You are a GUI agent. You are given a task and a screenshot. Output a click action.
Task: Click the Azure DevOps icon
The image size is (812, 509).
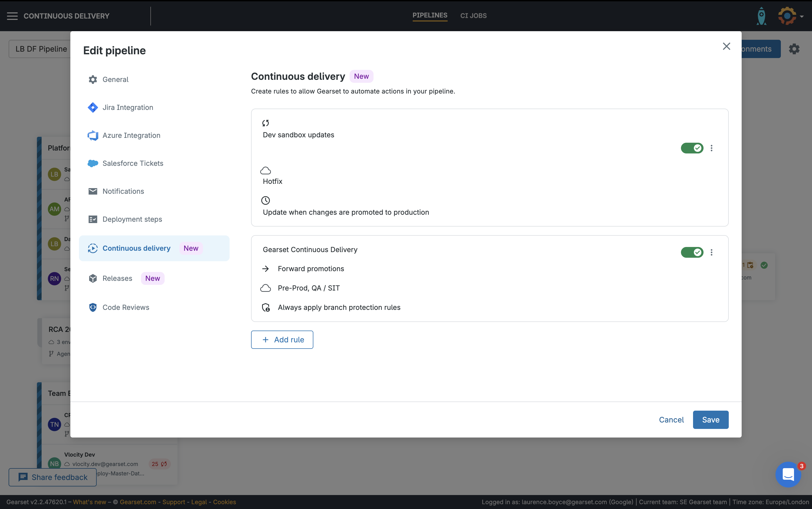[x=93, y=135]
